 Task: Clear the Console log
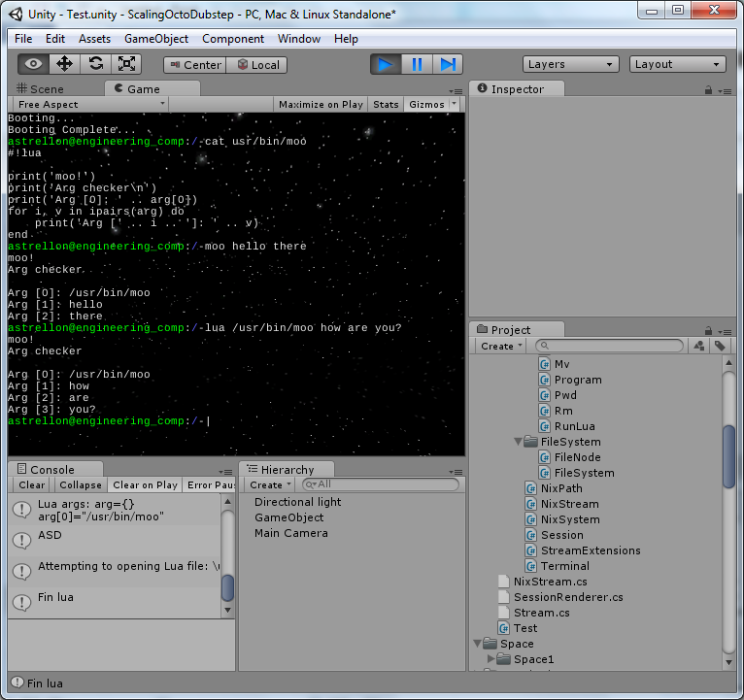point(32,485)
